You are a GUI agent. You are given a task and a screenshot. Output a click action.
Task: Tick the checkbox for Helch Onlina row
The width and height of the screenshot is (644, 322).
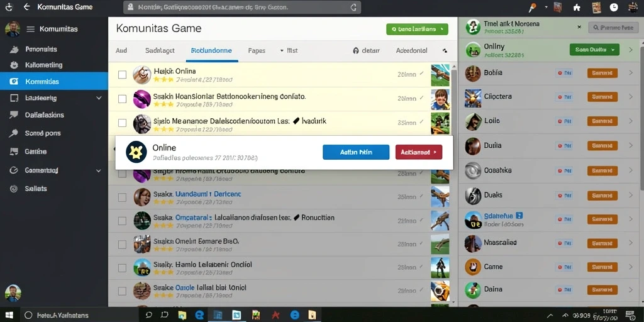122,75
